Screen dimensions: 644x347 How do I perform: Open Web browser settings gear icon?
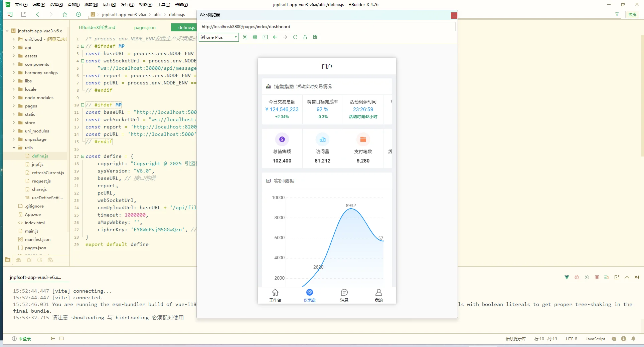click(x=255, y=37)
